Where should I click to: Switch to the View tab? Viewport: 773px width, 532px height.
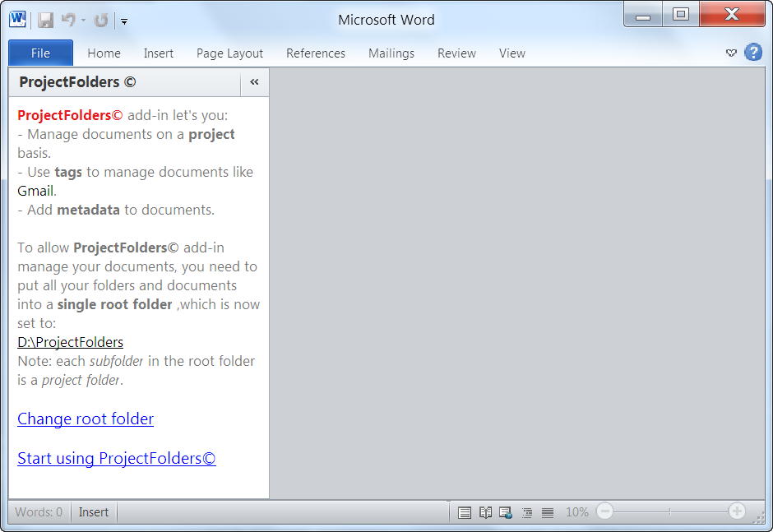511,53
